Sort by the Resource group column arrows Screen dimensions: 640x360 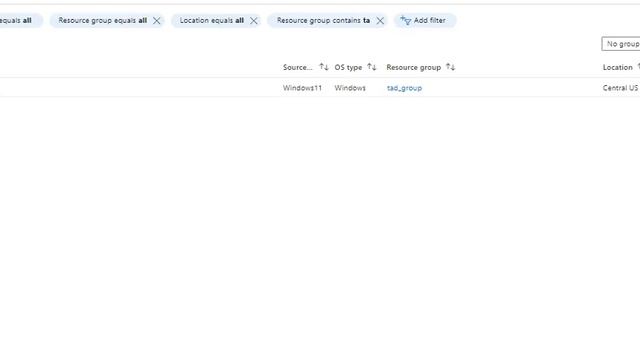450,67
